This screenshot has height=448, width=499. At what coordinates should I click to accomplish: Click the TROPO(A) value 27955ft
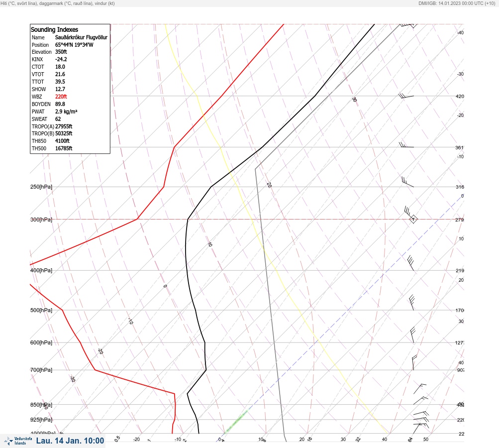(64, 126)
